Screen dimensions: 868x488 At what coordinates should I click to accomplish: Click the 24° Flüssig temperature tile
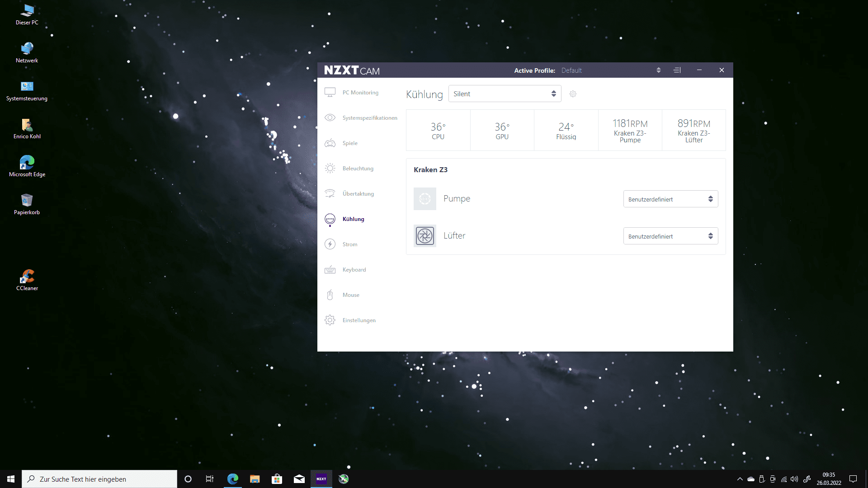(x=566, y=131)
